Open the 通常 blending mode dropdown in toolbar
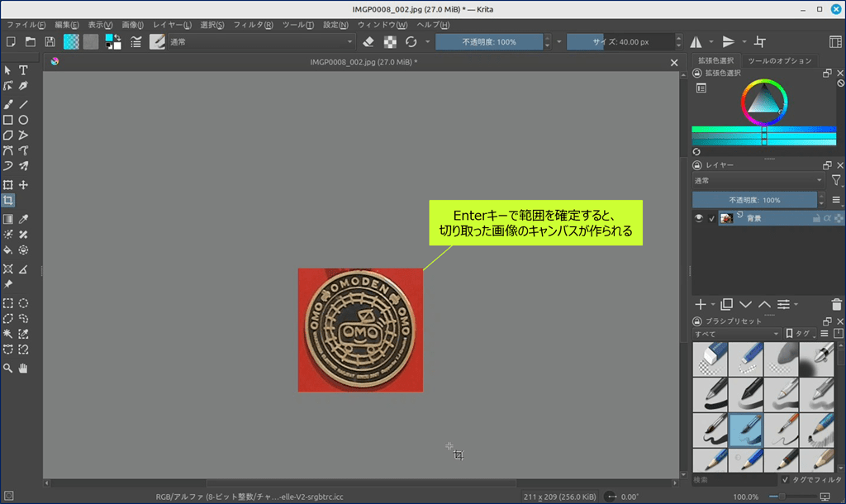The image size is (846, 504). coord(261,42)
